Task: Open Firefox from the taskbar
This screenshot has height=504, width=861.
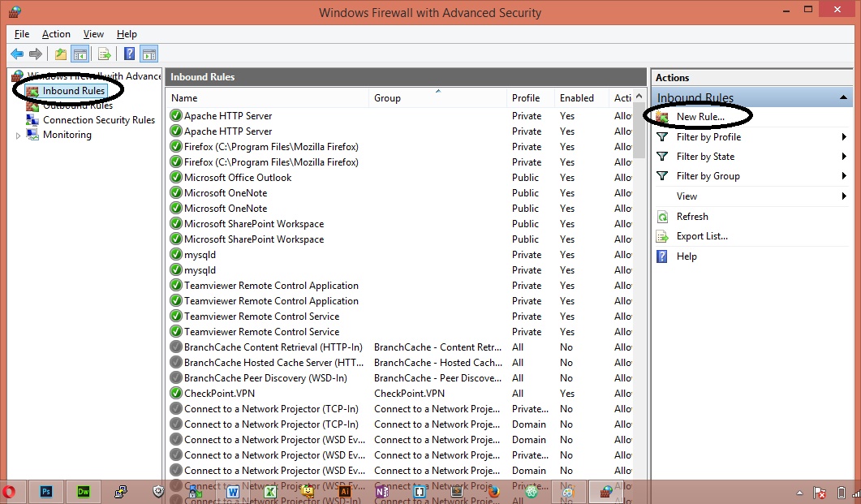Action: pyautogui.click(x=494, y=492)
